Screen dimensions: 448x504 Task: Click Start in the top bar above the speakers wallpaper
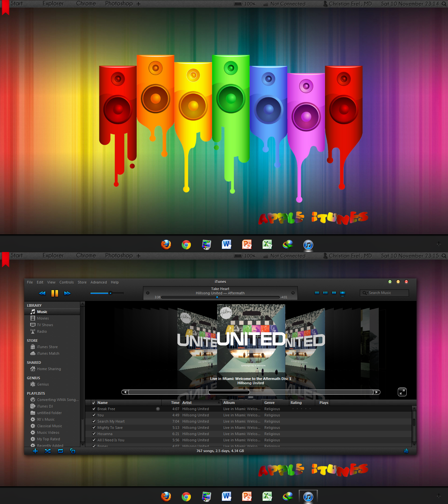point(16,4)
